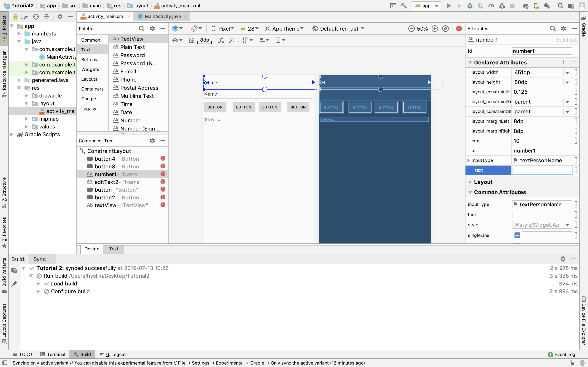The width and height of the screenshot is (588, 367).
Task: Zoom in with the plus icon
Action: coord(435,29)
